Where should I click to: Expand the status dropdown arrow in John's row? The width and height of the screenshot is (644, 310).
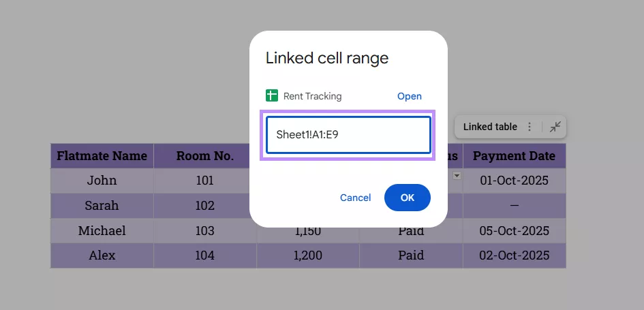tap(457, 176)
